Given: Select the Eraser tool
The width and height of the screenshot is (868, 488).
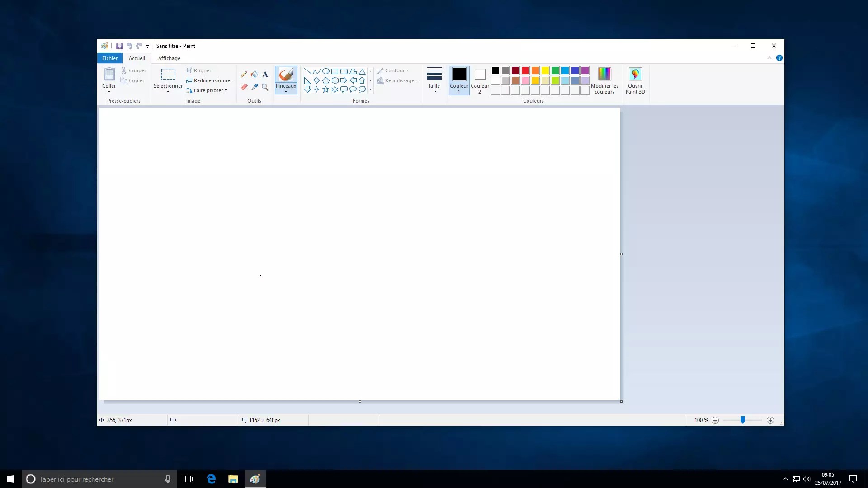Looking at the screenshot, I should (x=244, y=87).
